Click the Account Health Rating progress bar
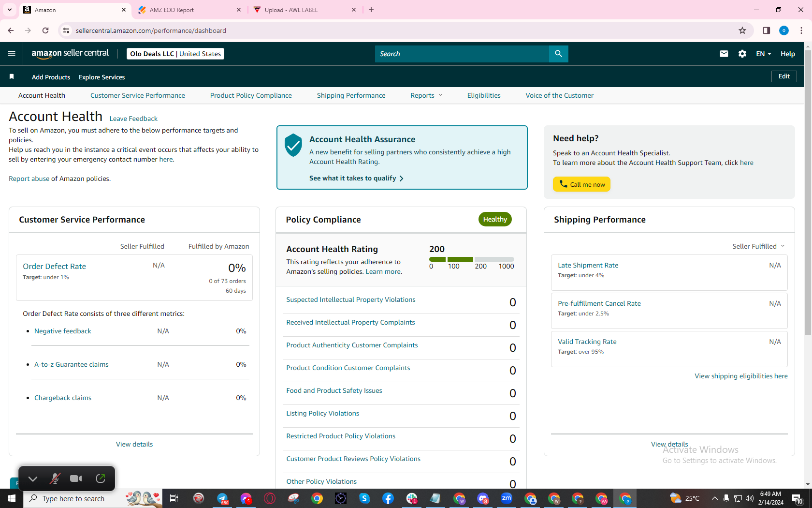Image resolution: width=812 pixels, height=508 pixels. [472, 259]
